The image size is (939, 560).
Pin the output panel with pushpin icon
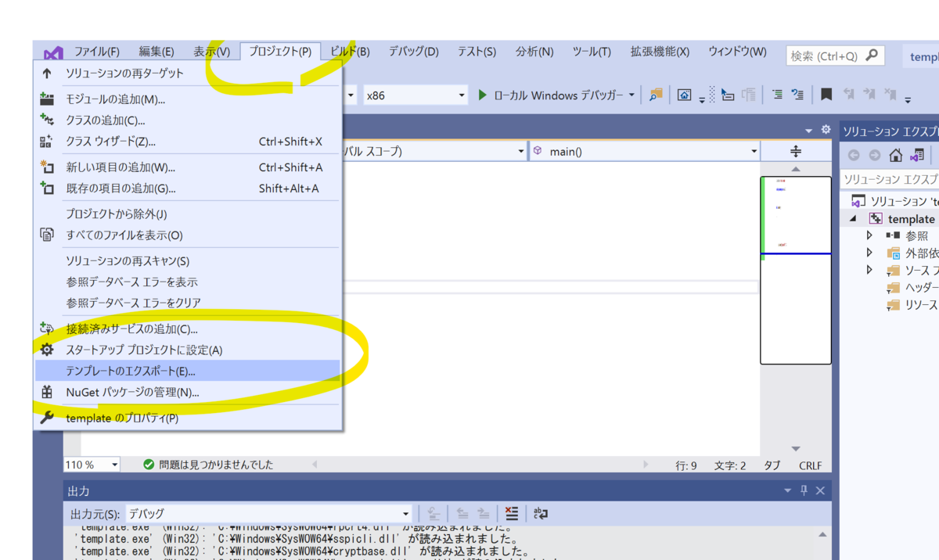click(x=804, y=490)
